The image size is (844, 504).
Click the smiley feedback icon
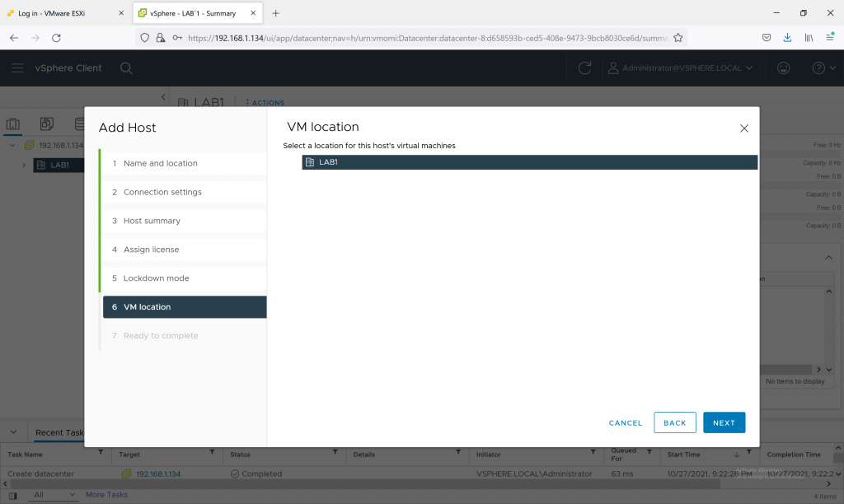pyautogui.click(x=783, y=68)
